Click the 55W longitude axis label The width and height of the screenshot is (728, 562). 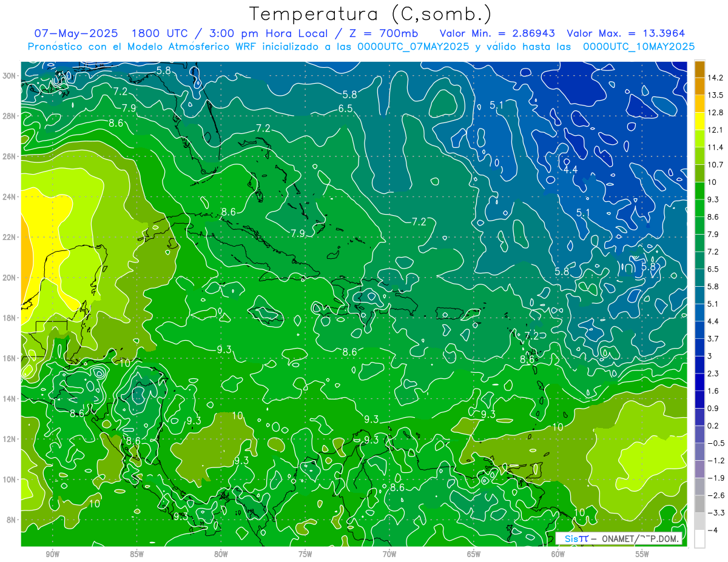pyautogui.click(x=642, y=554)
